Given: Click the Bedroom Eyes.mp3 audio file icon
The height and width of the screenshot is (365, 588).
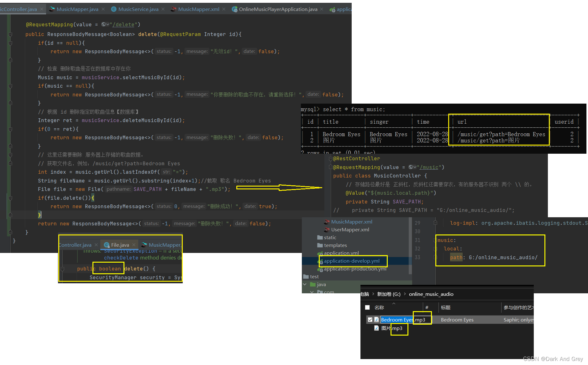Looking at the screenshot, I should click(x=376, y=320).
